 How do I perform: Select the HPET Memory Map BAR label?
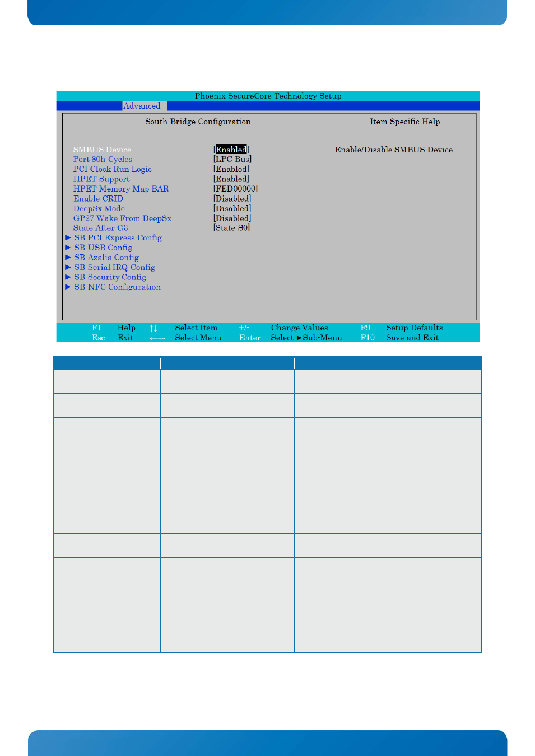click(x=121, y=189)
